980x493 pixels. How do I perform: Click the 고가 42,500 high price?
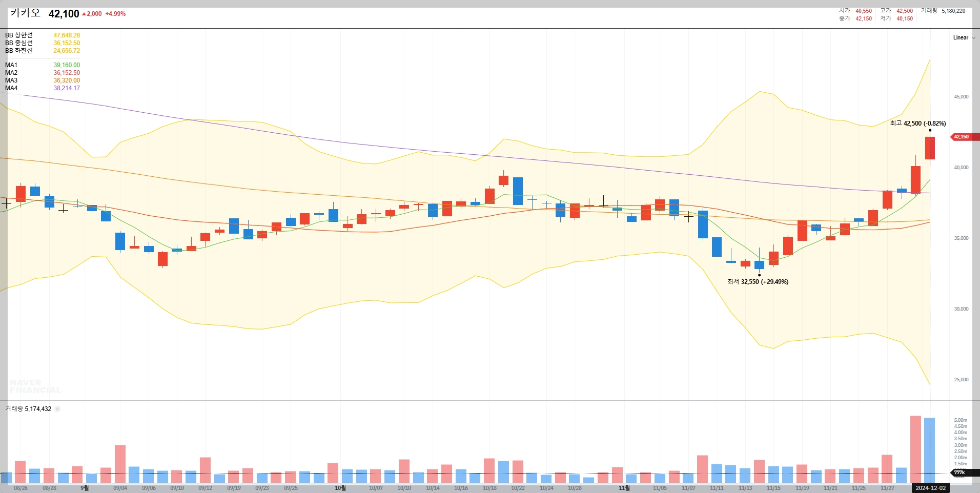(x=896, y=11)
